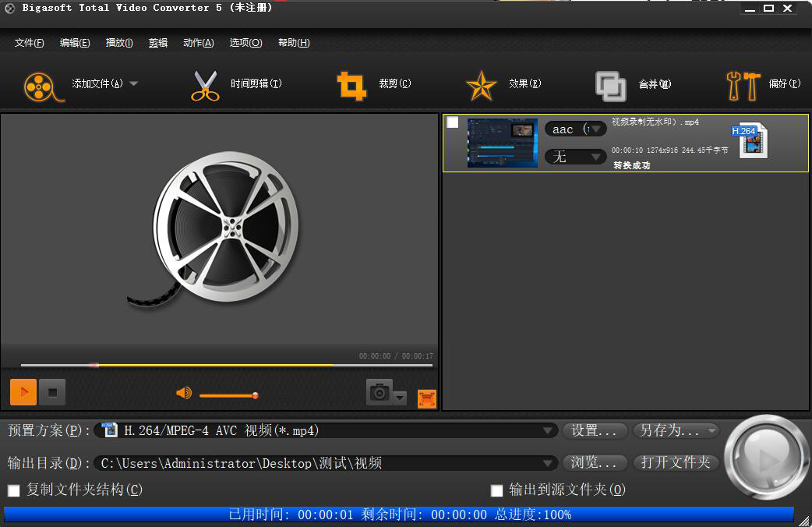The image size is (812, 527).
Task: Open the 编辑(E) menu
Action: click(75, 43)
